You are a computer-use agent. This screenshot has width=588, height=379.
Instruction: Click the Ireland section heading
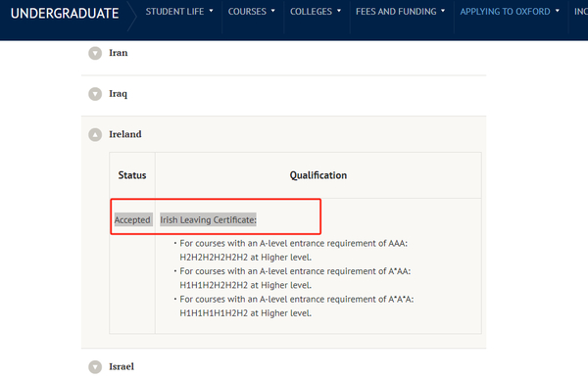click(x=125, y=134)
